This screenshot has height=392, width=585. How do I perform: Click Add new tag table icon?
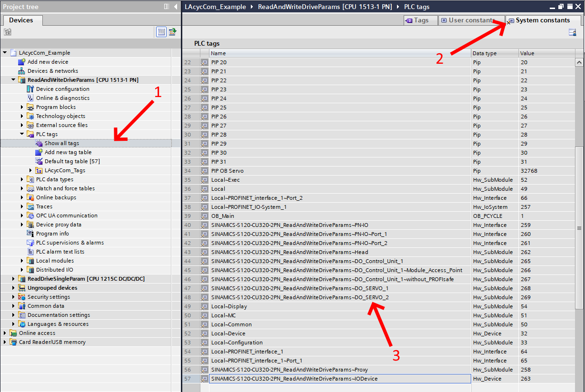[39, 152]
